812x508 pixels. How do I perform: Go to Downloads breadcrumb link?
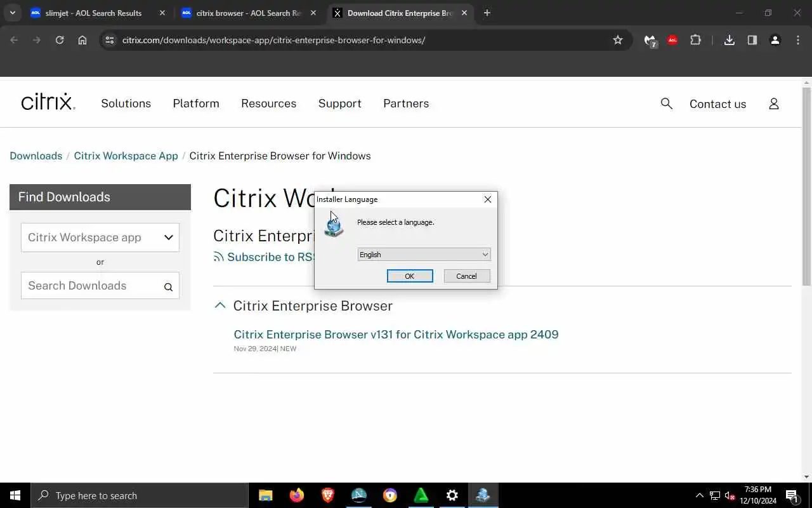(36, 156)
